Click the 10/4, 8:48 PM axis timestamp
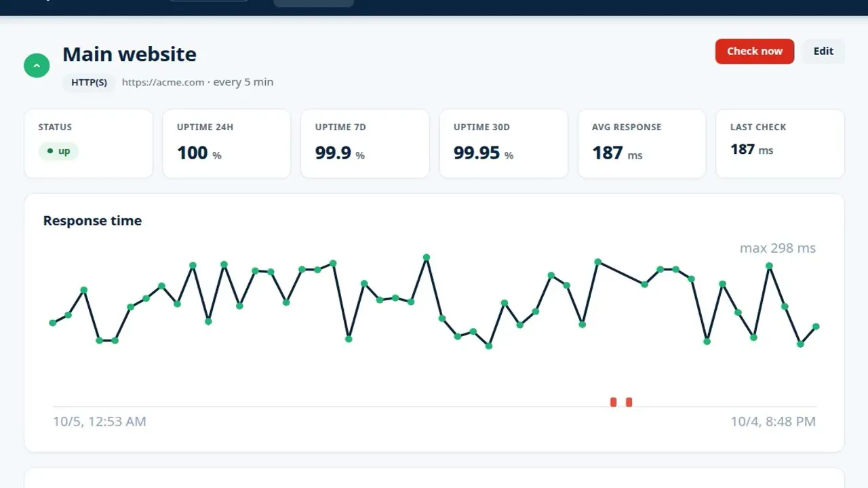 pos(773,422)
